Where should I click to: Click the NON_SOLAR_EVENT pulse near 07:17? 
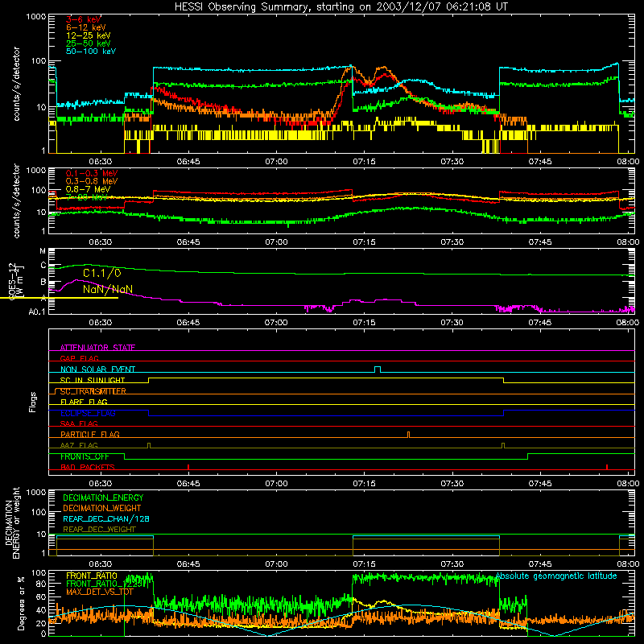[x=378, y=369]
